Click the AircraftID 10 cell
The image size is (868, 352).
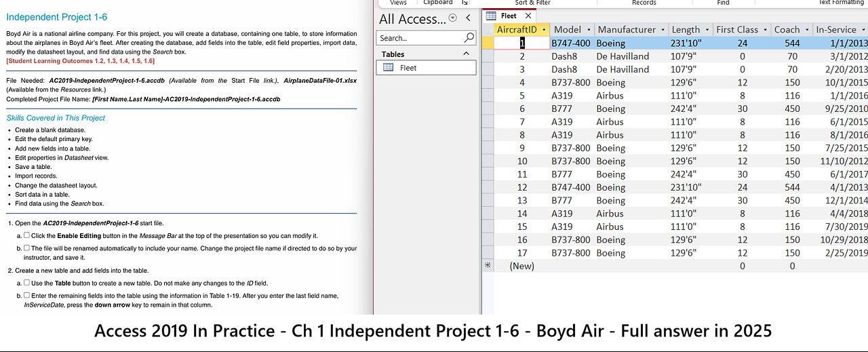[x=521, y=161]
